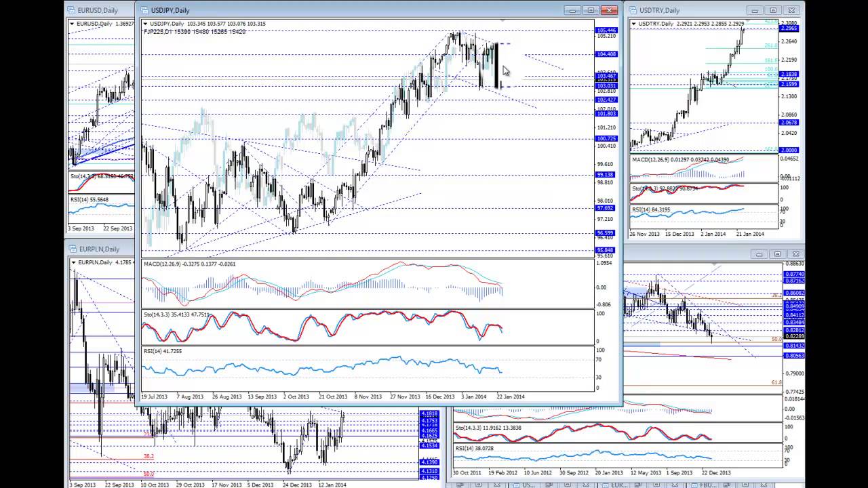Click the 2.0678 price label in USDTRY
Screen dimensions: 868x488
(x=789, y=123)
